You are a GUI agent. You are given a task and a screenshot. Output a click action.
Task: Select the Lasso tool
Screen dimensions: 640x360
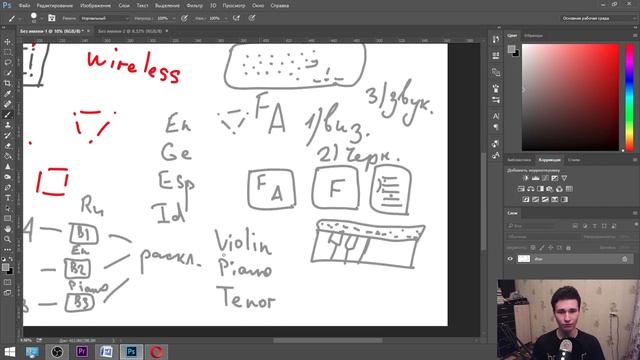(x=7, y=62)
